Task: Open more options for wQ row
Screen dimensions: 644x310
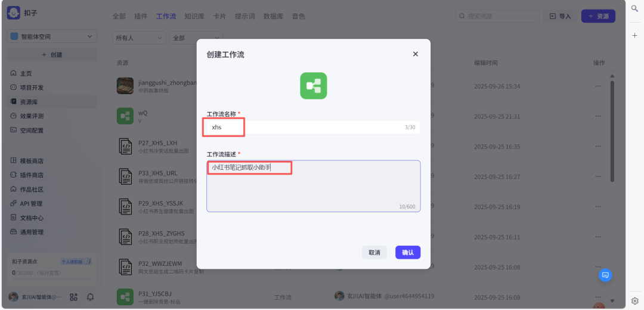Action: pyautogui.click(x=599, y=116)
